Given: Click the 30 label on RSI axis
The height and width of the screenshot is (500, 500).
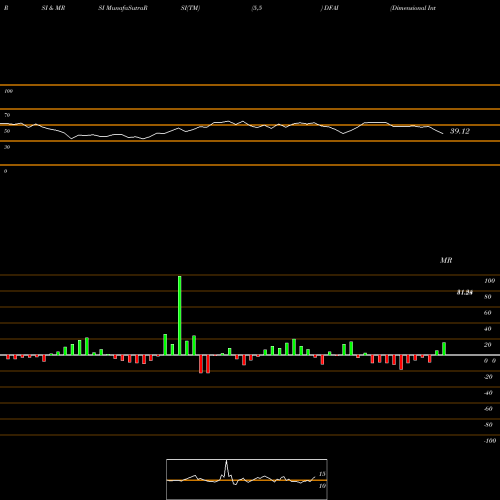Looking at the screenshot, I should click(x=7, y=147).
